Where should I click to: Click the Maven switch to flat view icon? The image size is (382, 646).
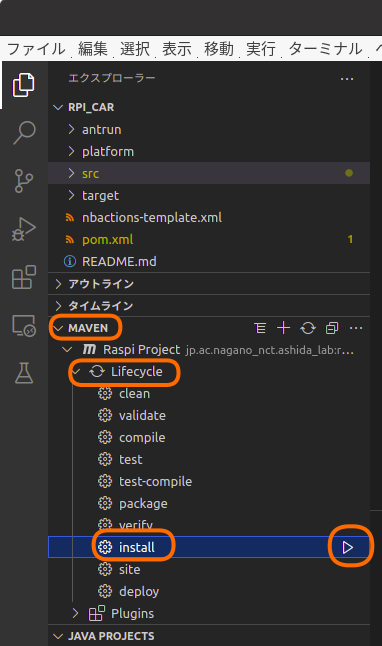(x=260, y=328)
